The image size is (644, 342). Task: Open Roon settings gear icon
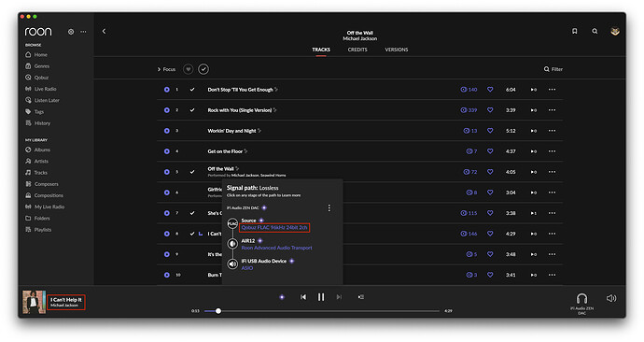point(71,32)
